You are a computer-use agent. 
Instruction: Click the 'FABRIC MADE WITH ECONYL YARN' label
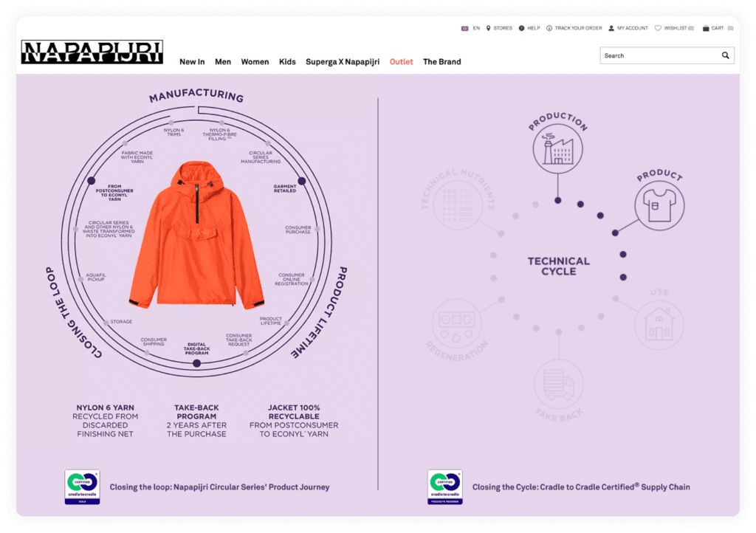[137, 157]
